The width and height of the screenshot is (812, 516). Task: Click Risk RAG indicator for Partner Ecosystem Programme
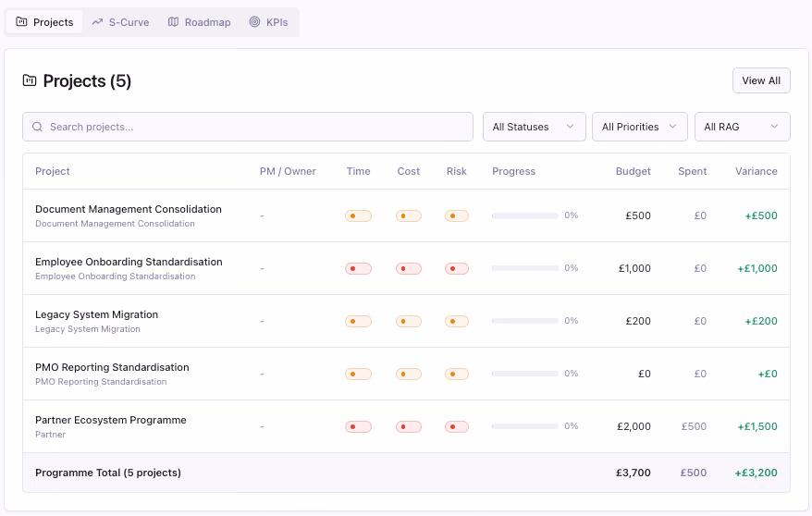point(457,427)
